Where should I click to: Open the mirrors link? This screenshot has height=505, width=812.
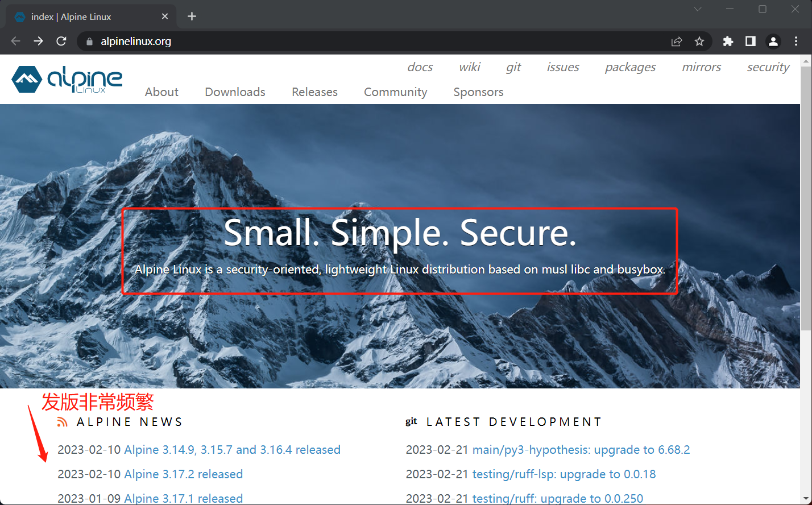coord(701,67)
